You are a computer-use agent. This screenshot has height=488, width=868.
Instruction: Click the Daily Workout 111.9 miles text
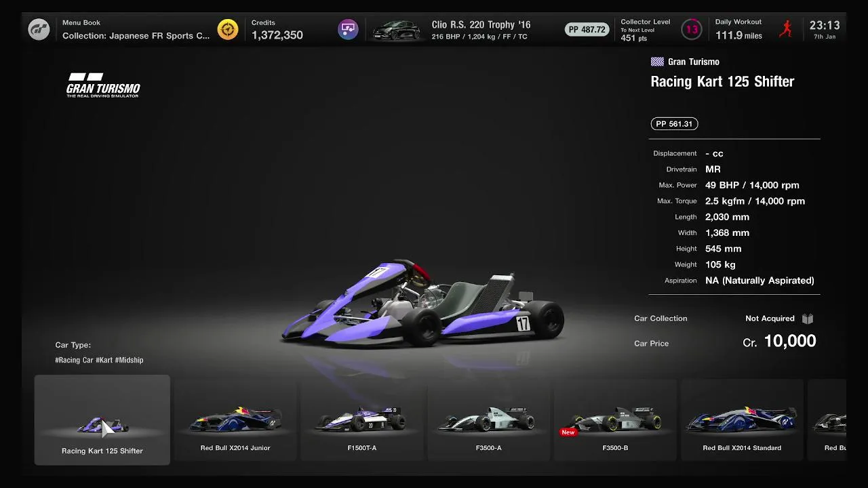point(738,29)
